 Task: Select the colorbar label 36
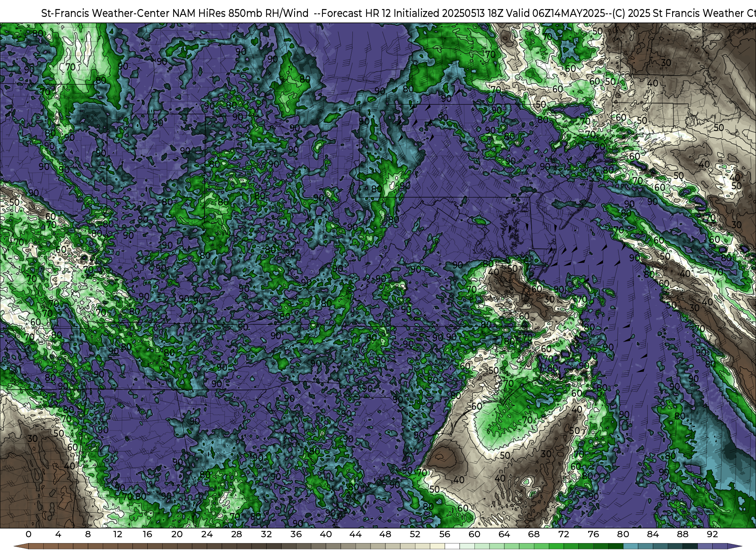click(x=296, y=534)
